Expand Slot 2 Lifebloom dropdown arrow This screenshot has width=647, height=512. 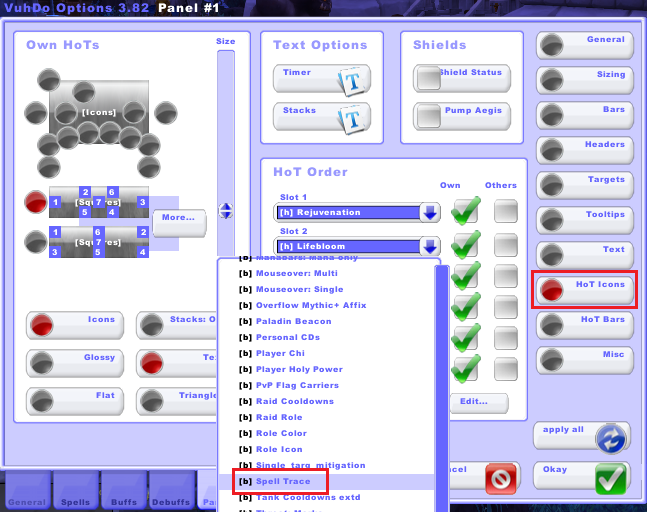point(429,247)
